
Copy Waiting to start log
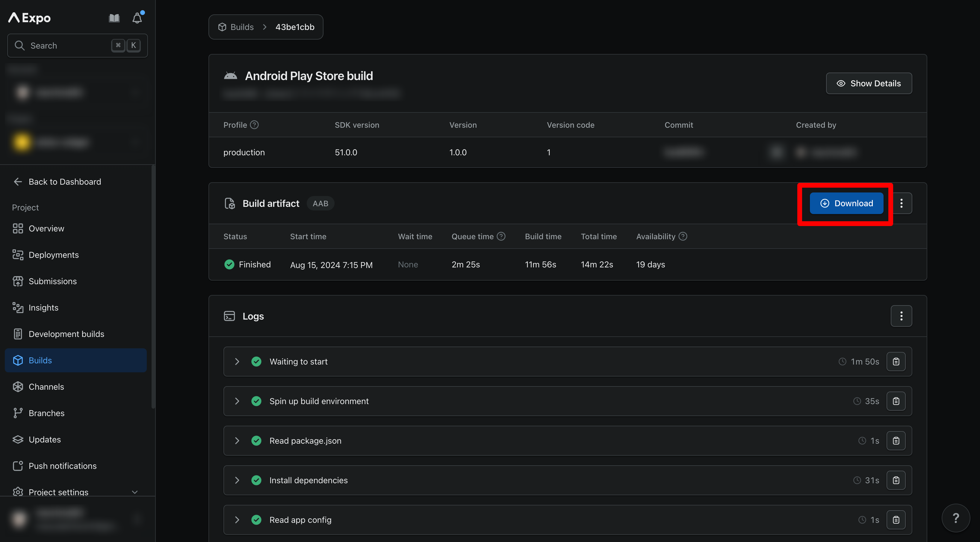[x=896, y=362]
